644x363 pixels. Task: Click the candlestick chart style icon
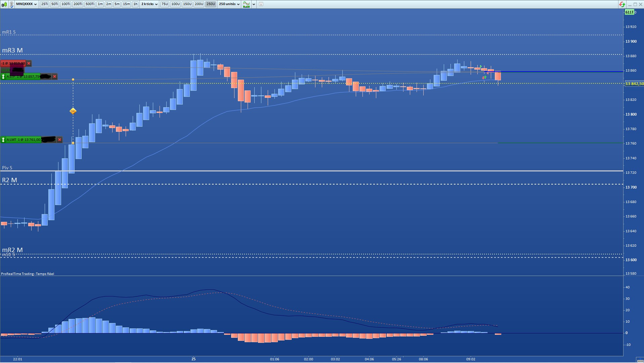(5, 4)
